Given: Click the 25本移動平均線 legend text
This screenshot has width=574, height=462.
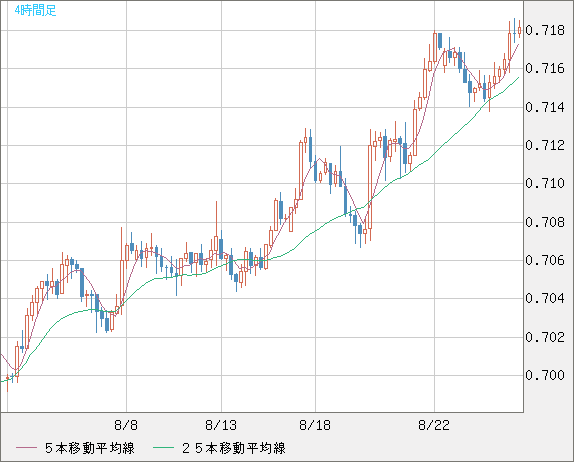Looking at the screenshot, I should tap(234, 448).
